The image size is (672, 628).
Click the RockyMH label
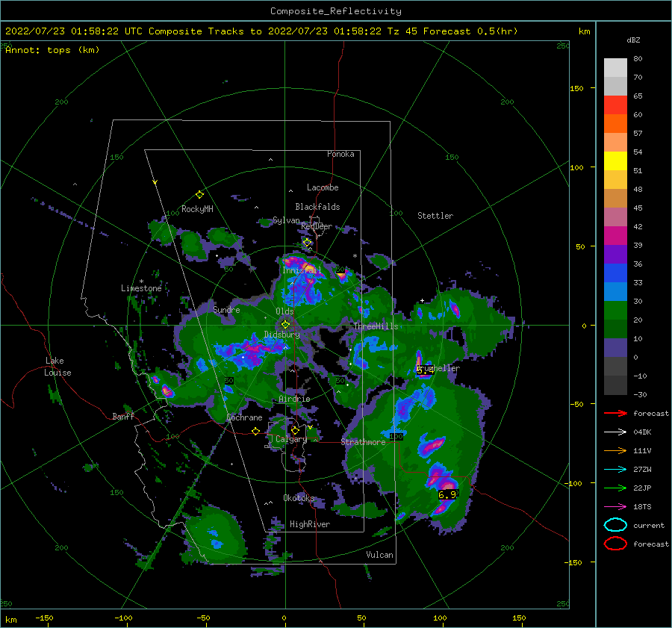point(197,209)
